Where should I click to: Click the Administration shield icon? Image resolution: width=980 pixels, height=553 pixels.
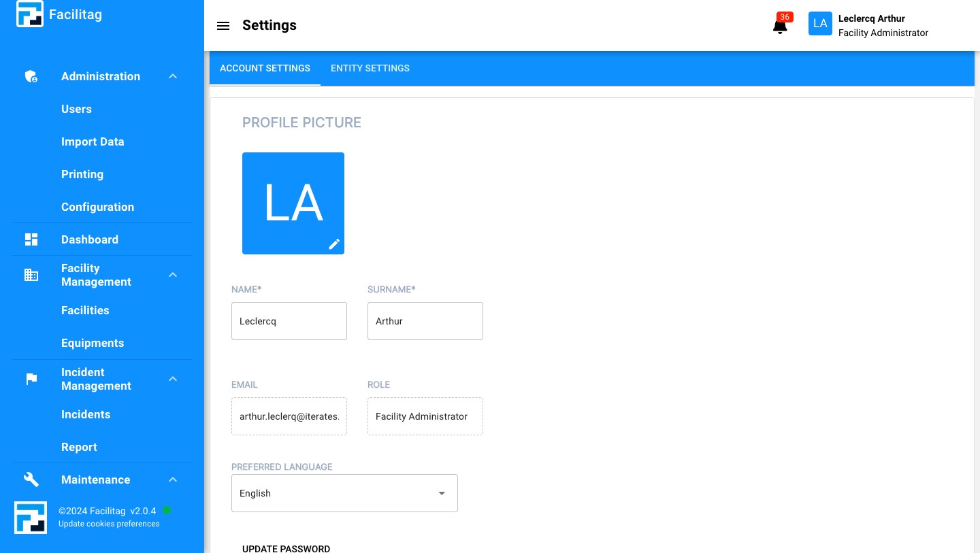coord(31,77)
